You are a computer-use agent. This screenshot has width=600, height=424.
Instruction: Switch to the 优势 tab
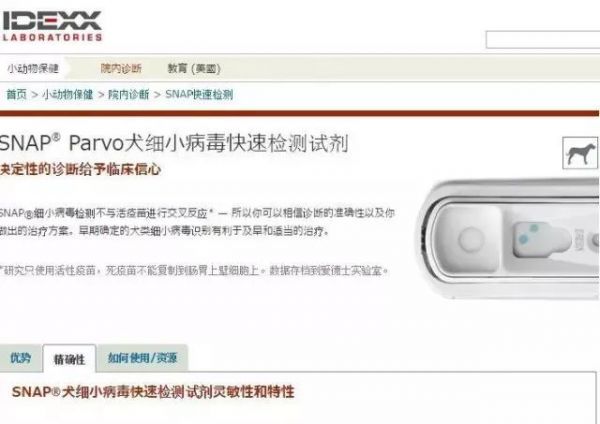[20, 358]
